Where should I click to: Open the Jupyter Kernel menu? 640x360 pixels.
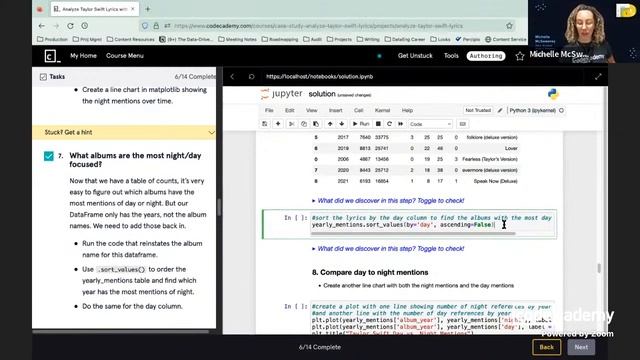point(382,110)
